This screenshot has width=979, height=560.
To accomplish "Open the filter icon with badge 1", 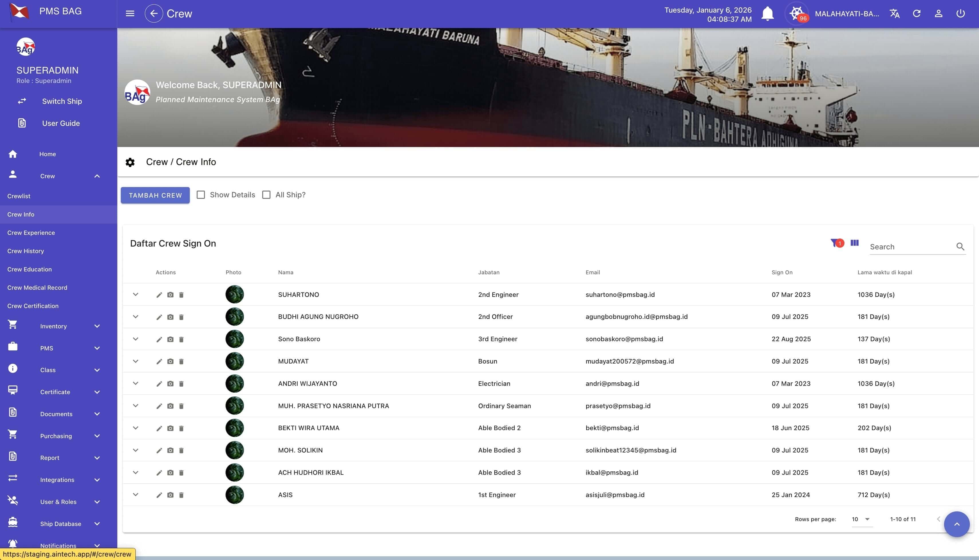I will coord(837,243).
